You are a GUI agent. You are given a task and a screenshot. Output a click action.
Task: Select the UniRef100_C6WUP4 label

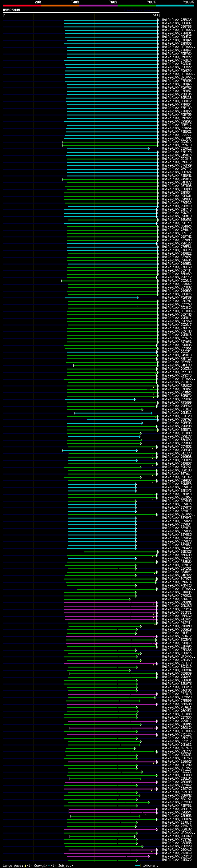click(177, 819)
